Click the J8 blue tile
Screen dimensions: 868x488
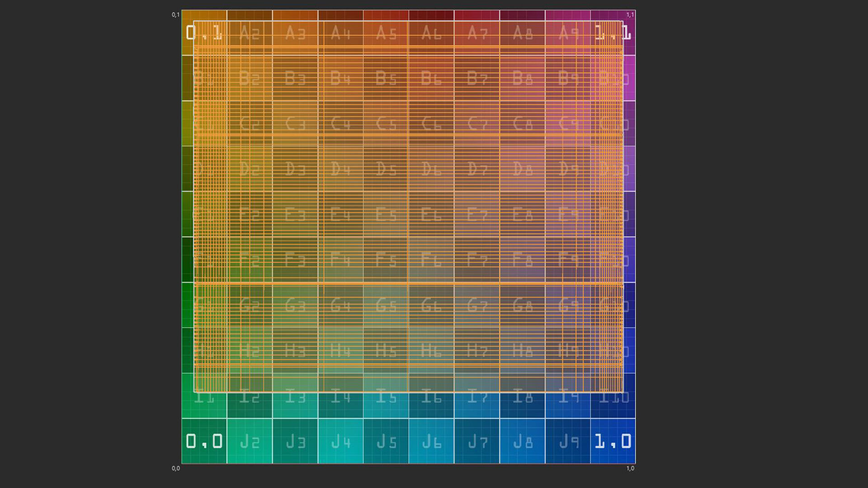click(522, 441)
